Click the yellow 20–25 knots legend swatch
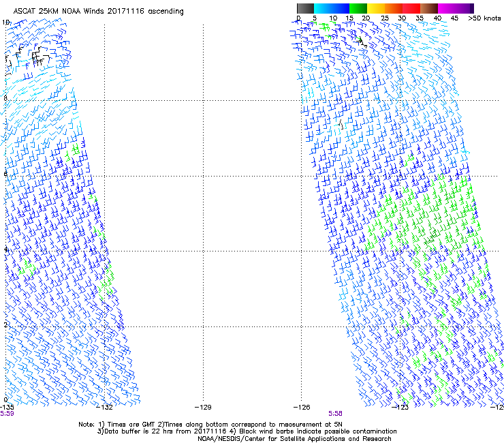This screenshot has height=443, width=504. [x=376, y=8]
